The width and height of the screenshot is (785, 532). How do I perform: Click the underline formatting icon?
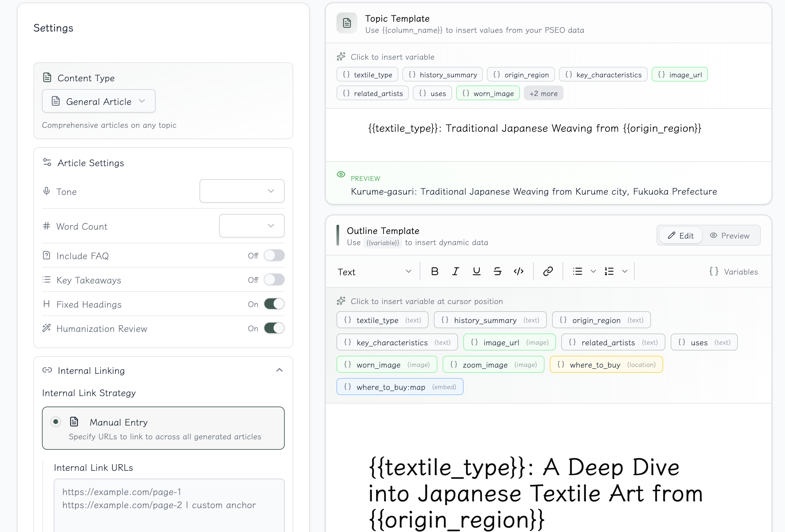(476, 272)
